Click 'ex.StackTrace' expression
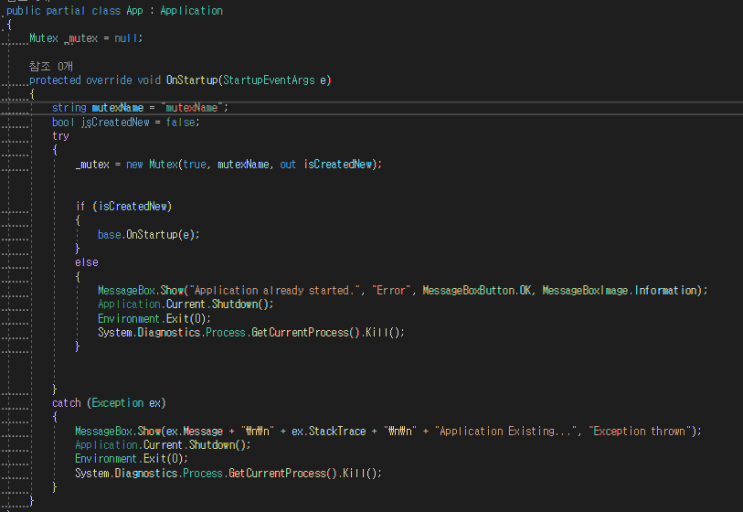This screenshot has width=743, height=512. (x=328, y=431)
